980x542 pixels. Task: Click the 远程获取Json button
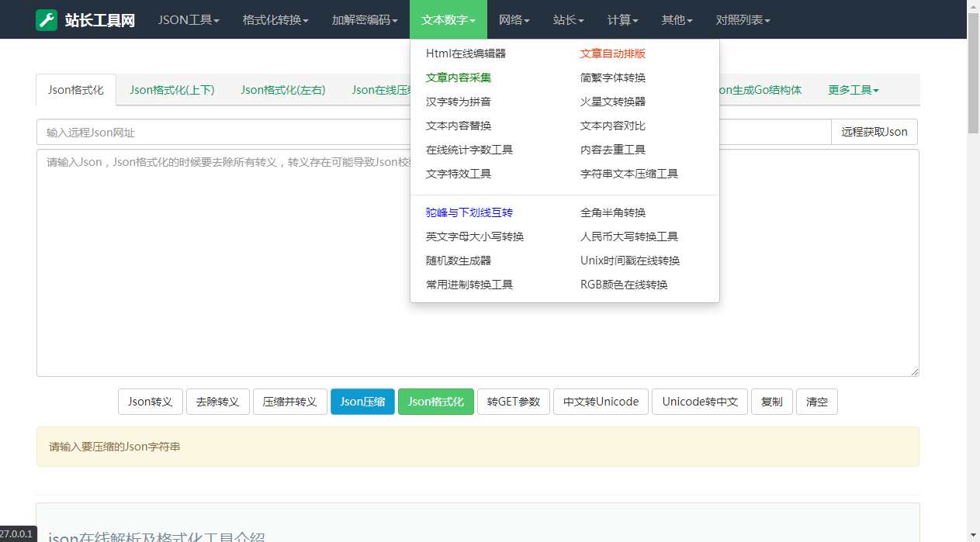tap(874, 132)
